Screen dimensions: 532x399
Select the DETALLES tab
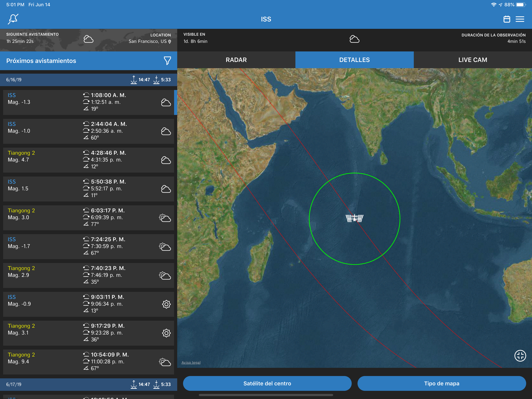point(354,60)
